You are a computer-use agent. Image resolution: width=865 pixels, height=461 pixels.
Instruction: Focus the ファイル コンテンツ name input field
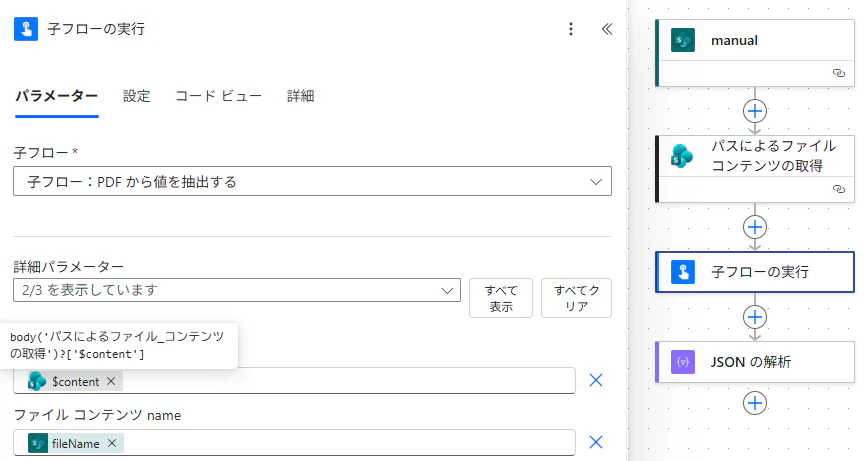[294, 442]
